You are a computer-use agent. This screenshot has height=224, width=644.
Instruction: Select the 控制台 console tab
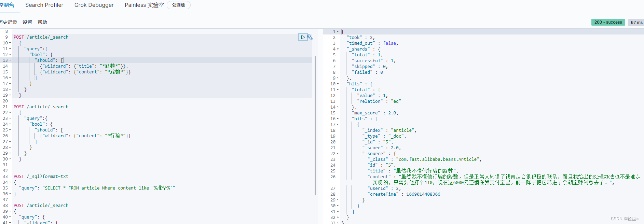(7, 5)
